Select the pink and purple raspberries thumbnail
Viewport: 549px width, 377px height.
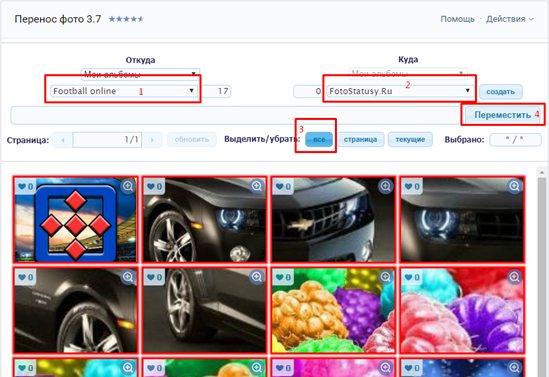click(462, 310)
